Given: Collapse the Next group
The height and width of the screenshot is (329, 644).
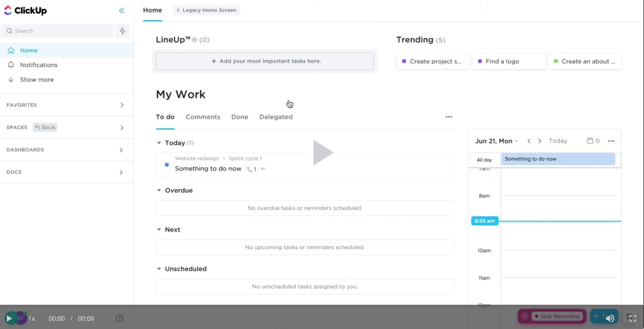Looking at the screenshot, I should pos(159,229).
